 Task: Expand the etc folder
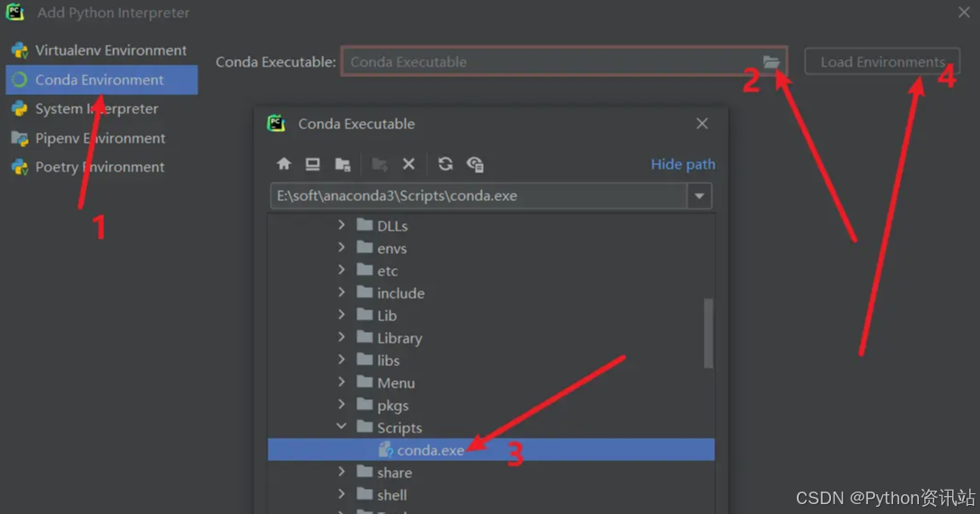341,270
